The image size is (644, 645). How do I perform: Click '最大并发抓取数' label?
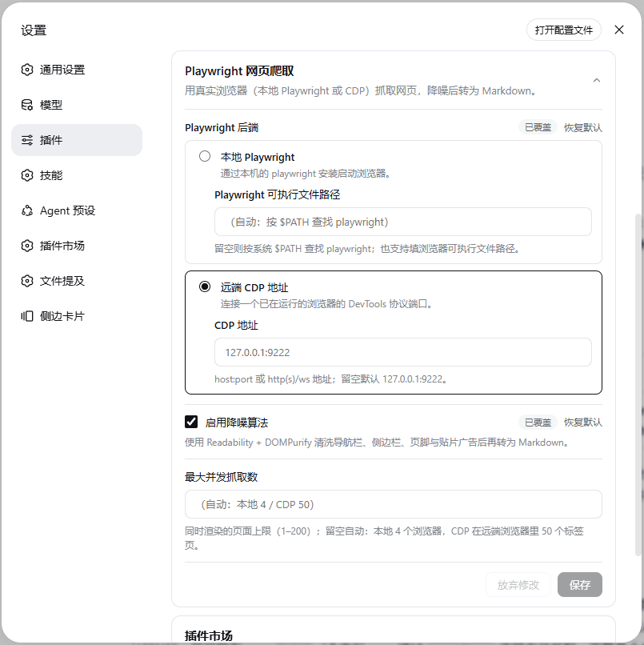222,477
